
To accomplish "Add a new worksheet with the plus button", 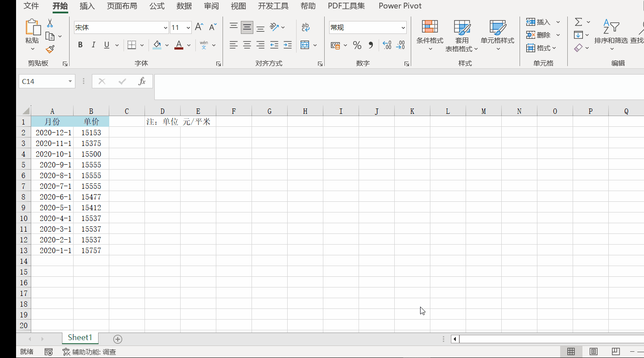I will [x=117, y=339].
